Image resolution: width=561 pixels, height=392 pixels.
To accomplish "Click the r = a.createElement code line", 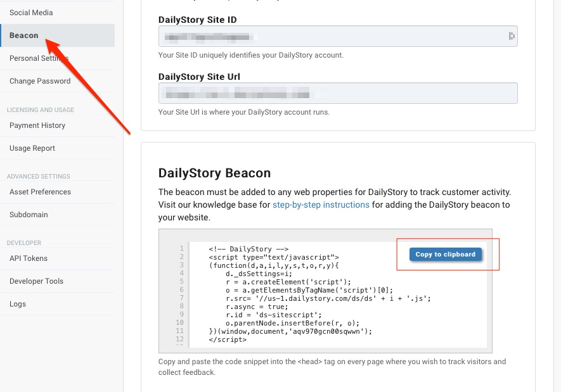I will pos(288,282).
